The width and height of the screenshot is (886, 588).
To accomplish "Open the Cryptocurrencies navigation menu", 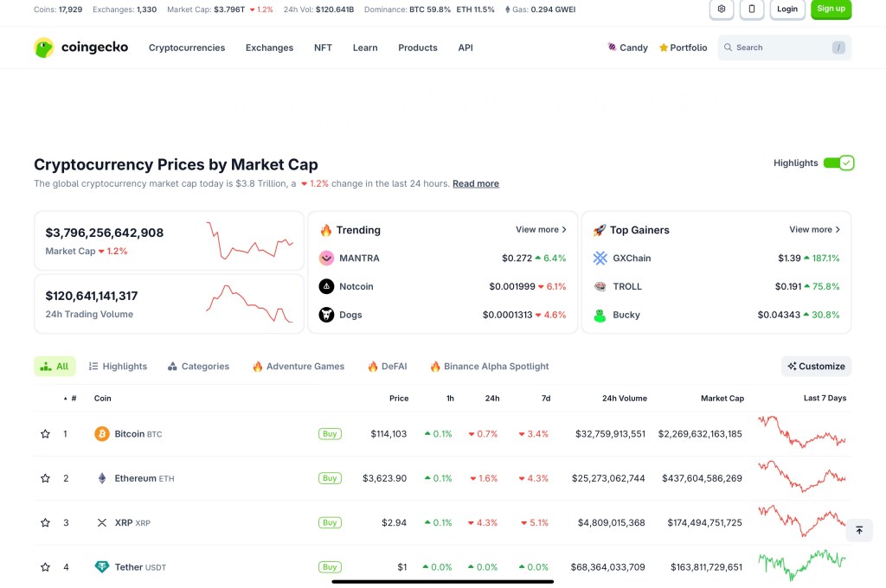I will click(187, 48).
